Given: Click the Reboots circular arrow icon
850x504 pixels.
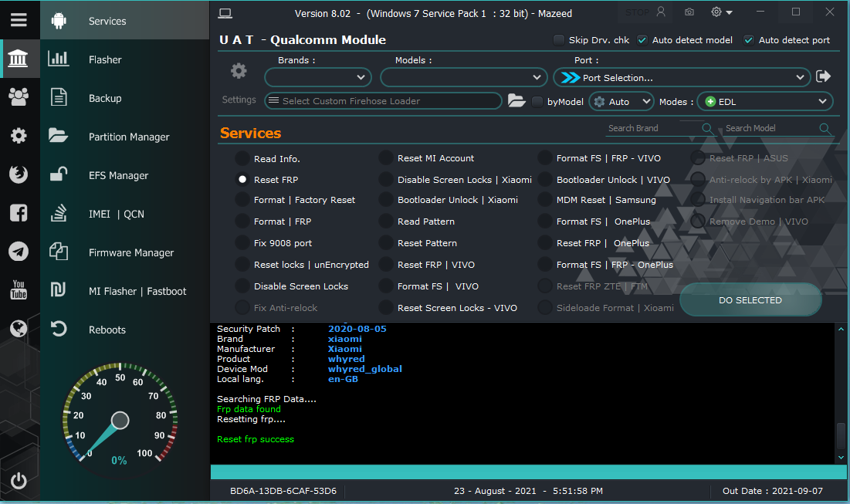Looking at the screenshot, I should (x=59, y=329).
